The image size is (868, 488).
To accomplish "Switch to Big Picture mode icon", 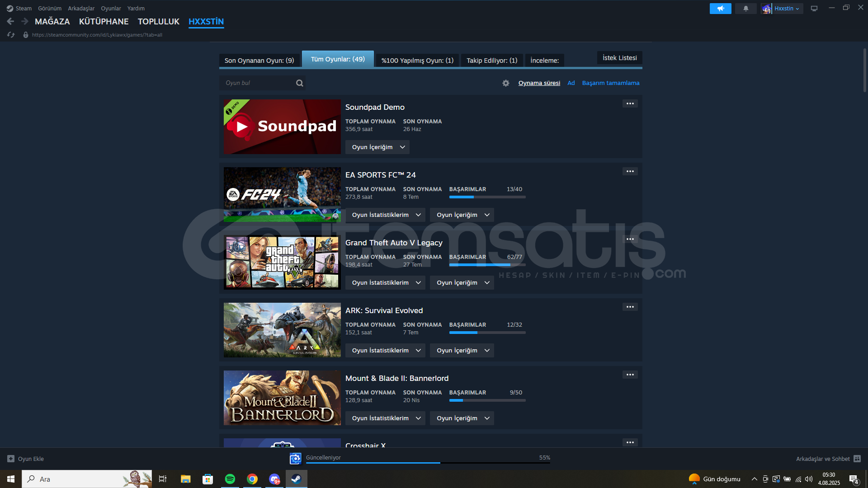I will coord(814,9).
